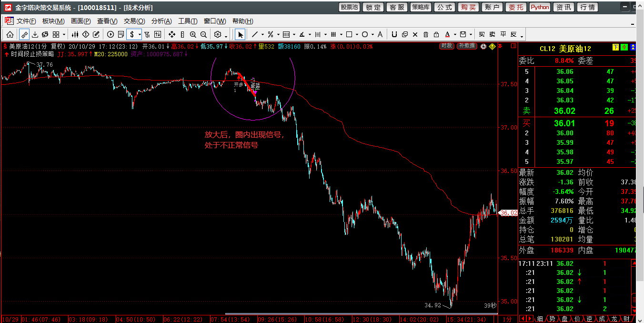Click the dollar sign trading icon

click(132, 34)
